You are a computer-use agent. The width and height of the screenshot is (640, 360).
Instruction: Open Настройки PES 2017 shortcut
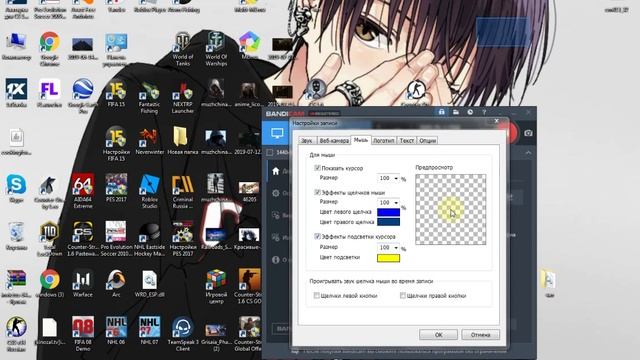tap(182, 239)
